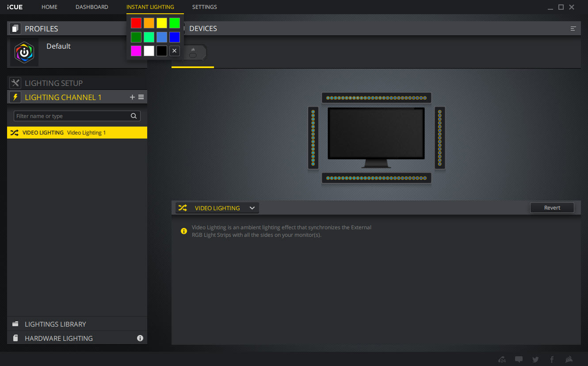Add a new lighting layer with plus

tap(132, 97)
